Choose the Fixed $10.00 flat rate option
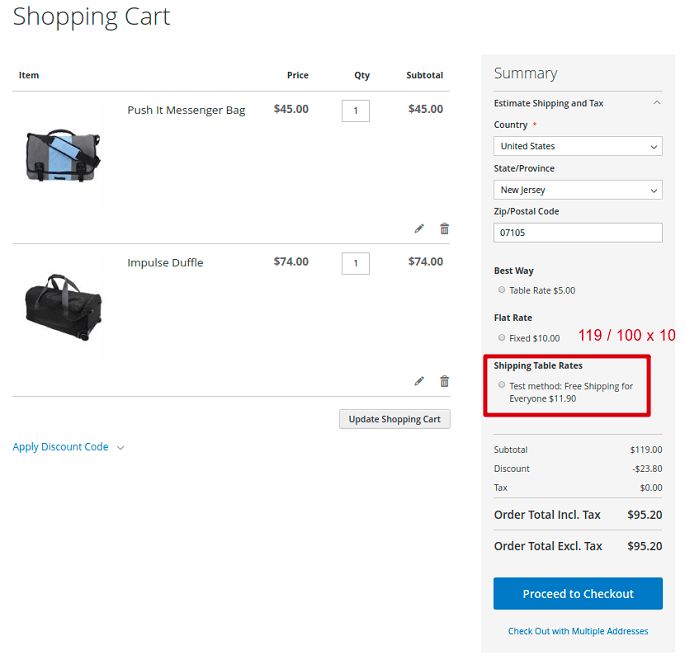685x669 pixels. pyautogui.click(x=502, y=338)
